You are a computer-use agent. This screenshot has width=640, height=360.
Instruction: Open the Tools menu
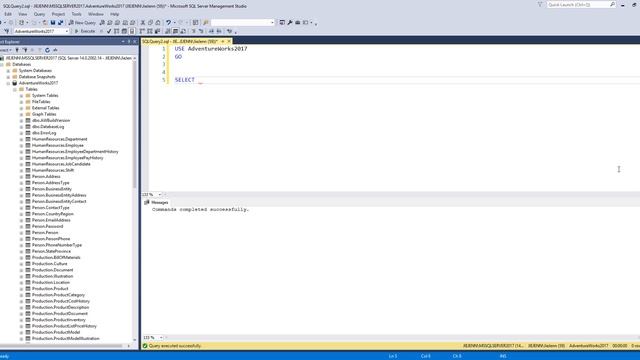76,14
